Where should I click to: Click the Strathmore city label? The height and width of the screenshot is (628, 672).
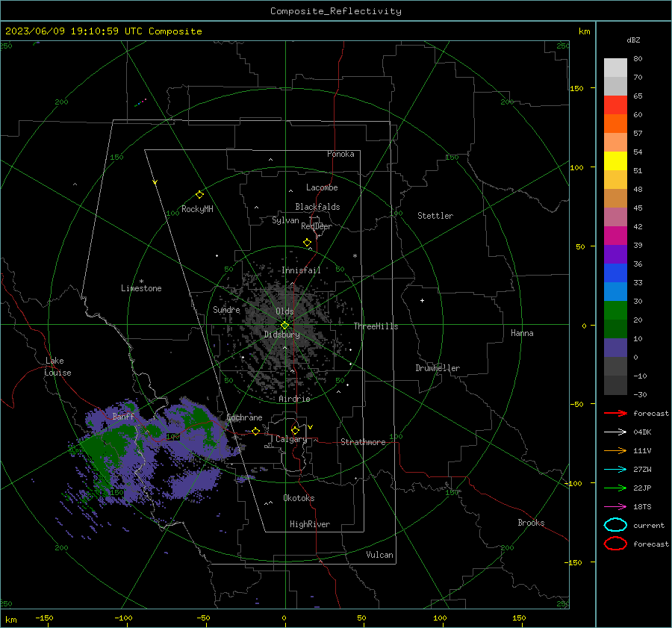(x=363, y=442)
